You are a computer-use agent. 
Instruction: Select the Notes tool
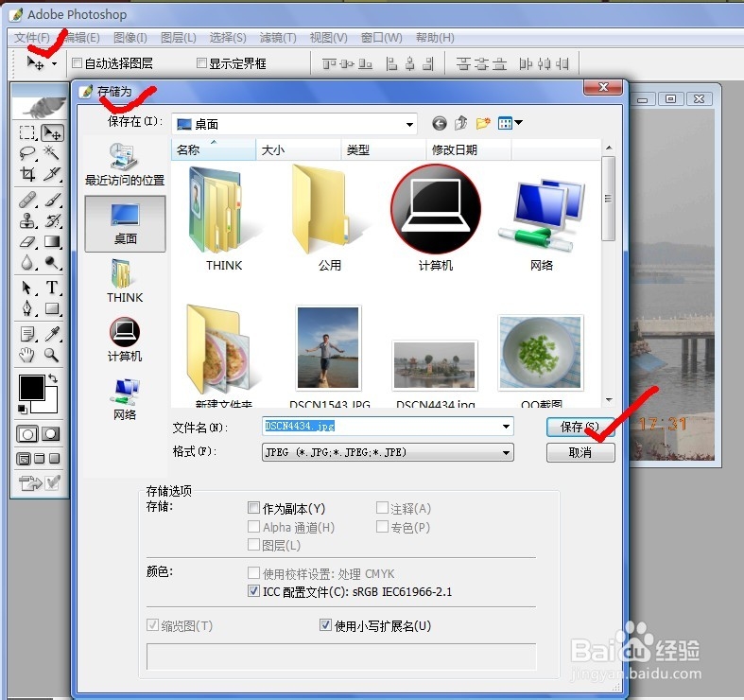pyautogui.click(x=27, y=334)
